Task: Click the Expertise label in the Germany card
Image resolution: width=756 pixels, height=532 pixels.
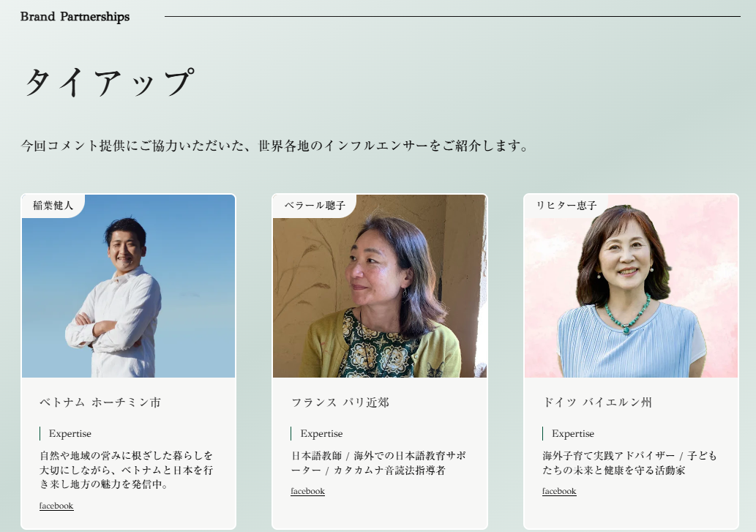Action: 573,434
